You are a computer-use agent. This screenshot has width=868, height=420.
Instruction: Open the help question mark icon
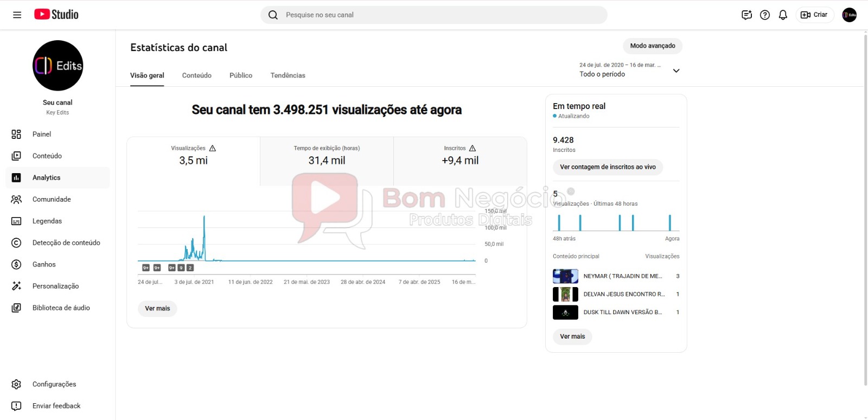click(x=765, y=15)
